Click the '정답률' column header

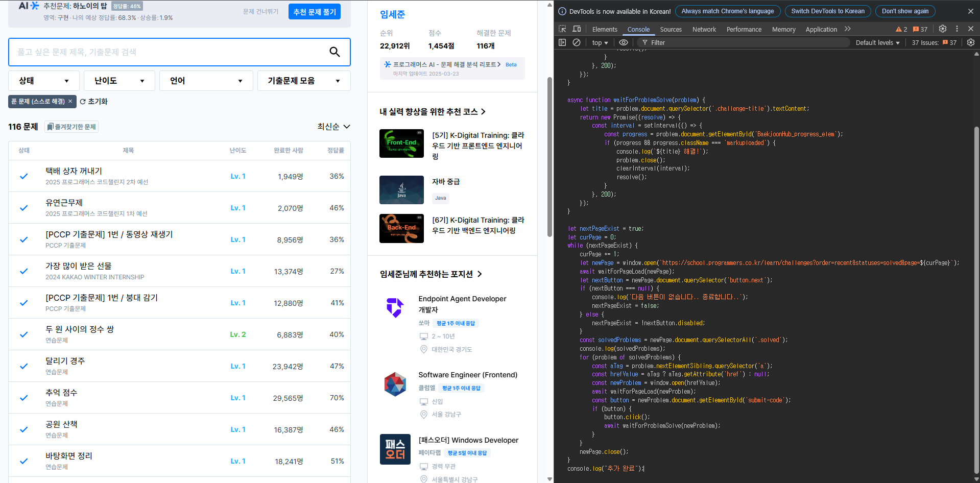coord(336,151)
